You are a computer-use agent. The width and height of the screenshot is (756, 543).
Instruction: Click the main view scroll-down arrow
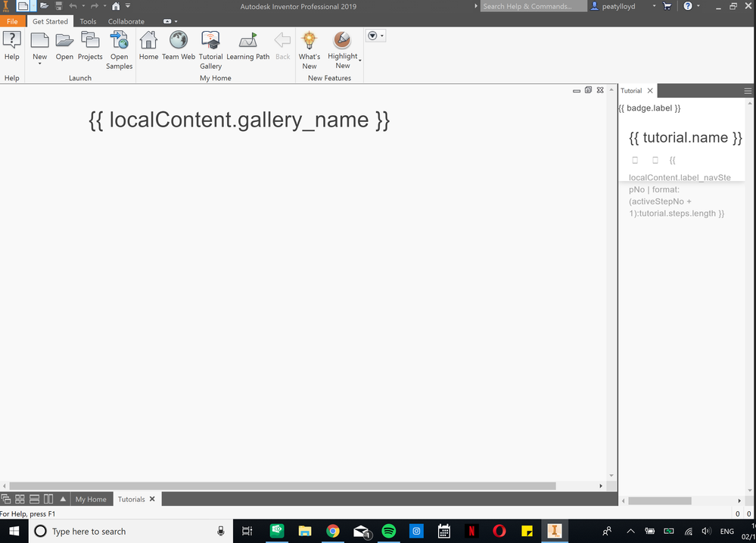pyautogui.click(x=611, y=476)
